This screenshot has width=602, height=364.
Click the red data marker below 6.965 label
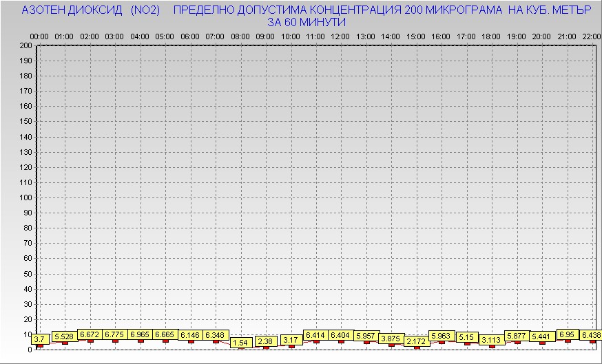(x=140, y=341)
